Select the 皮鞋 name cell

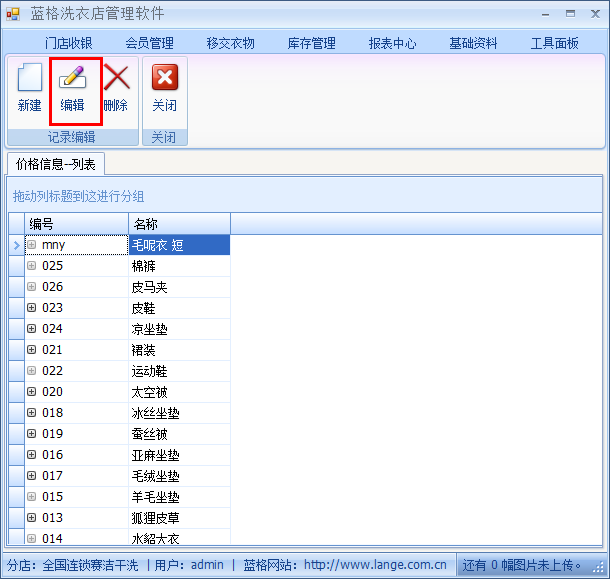click(x=179, y=308)
